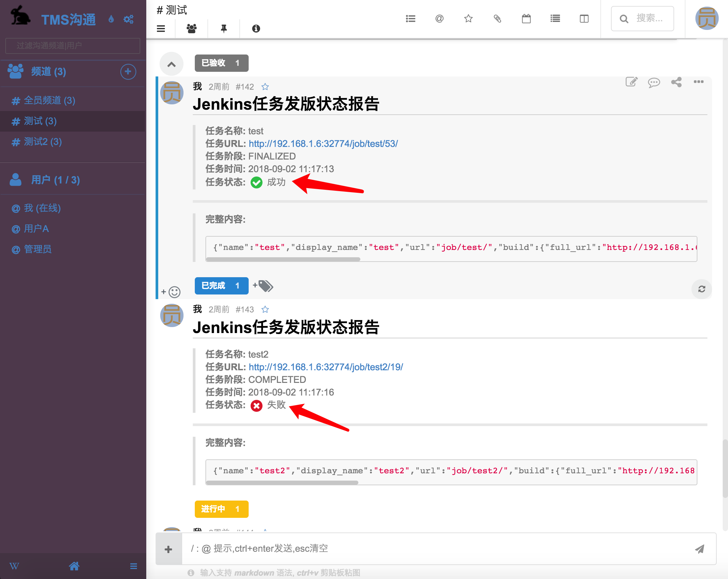Click the 进行中 1 label badge
The image size is (728, 579).
point(221,509)
